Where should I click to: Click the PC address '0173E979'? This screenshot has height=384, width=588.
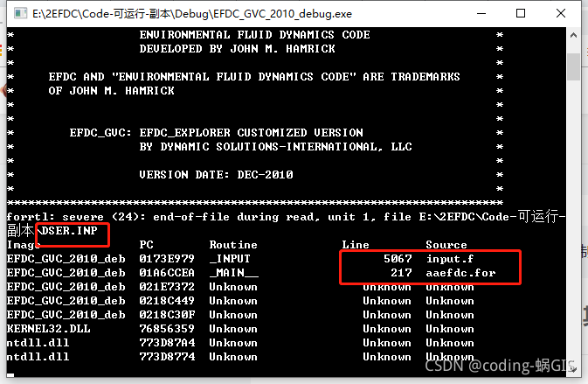tap(167, 259)
